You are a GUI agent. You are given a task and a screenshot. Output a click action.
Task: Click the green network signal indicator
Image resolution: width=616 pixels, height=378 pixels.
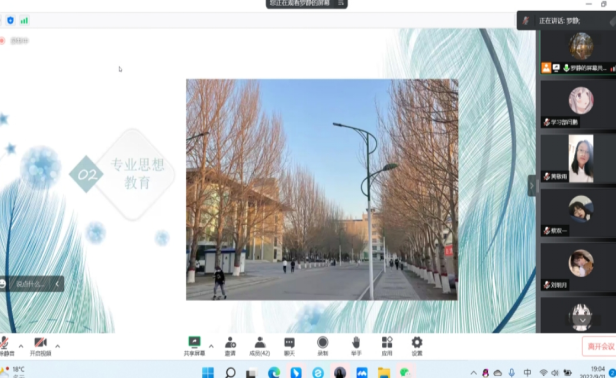tap(24, 20)
